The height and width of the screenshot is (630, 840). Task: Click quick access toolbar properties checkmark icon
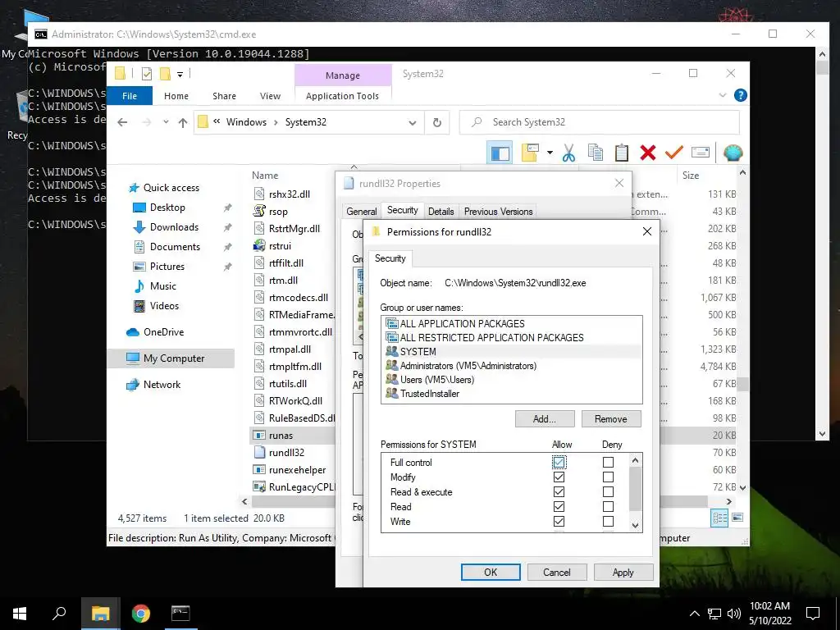(x=146, y=74)
